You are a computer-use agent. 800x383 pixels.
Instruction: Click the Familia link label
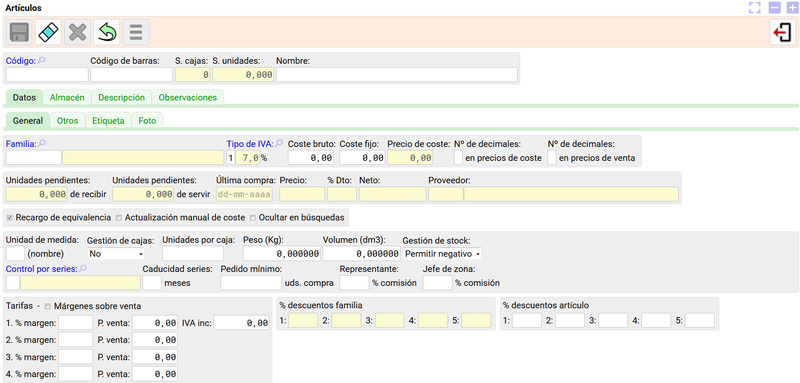coord(21,144)
